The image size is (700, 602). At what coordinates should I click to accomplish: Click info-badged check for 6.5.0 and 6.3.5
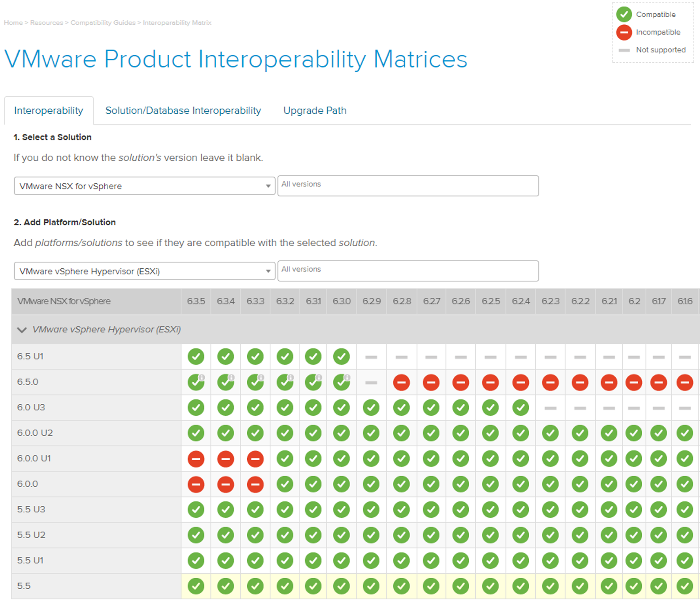click(x=196, y=382)
